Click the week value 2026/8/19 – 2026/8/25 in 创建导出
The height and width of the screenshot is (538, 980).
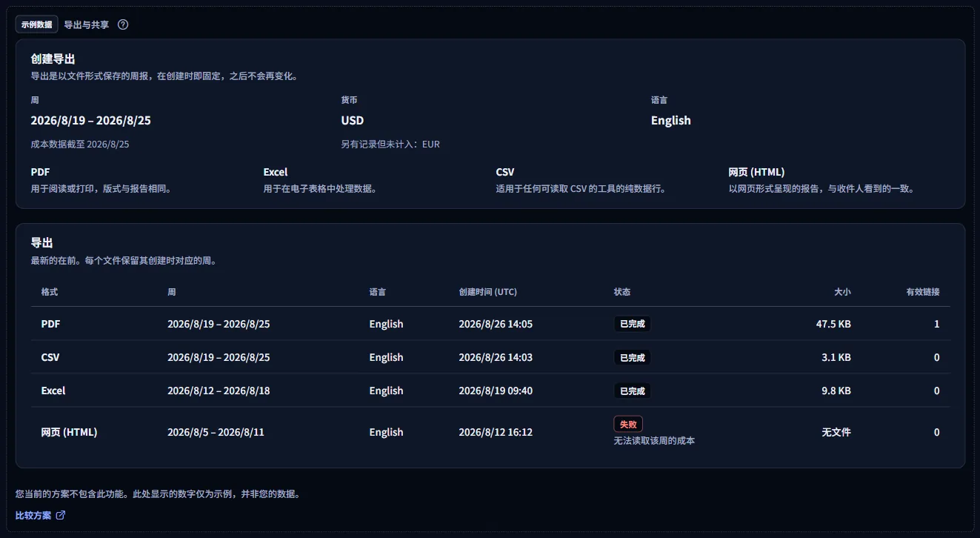point(91,120)
